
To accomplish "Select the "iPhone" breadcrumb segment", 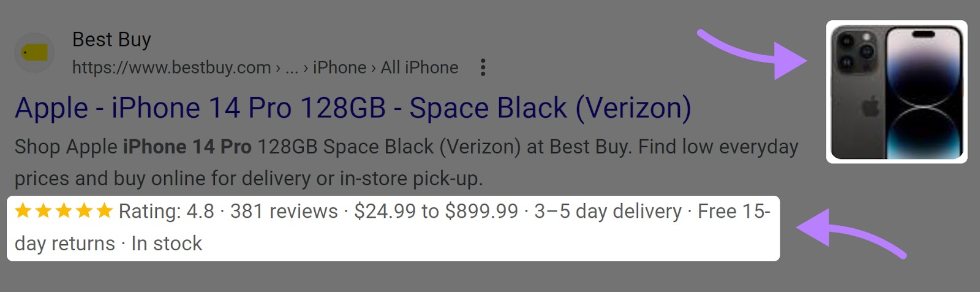I will tap(339, 67).
